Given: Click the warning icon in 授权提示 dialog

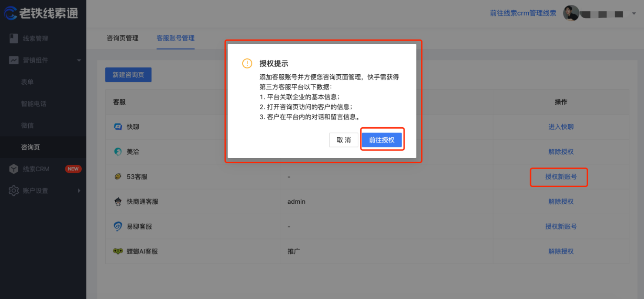Looking at the screenshot, I should pos(247,63).
